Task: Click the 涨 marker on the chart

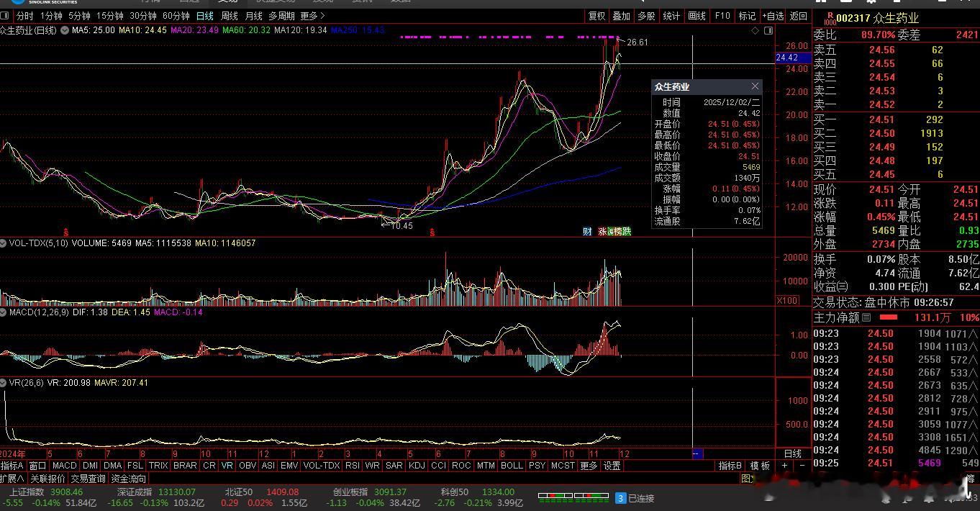Action: click(602, 231)
